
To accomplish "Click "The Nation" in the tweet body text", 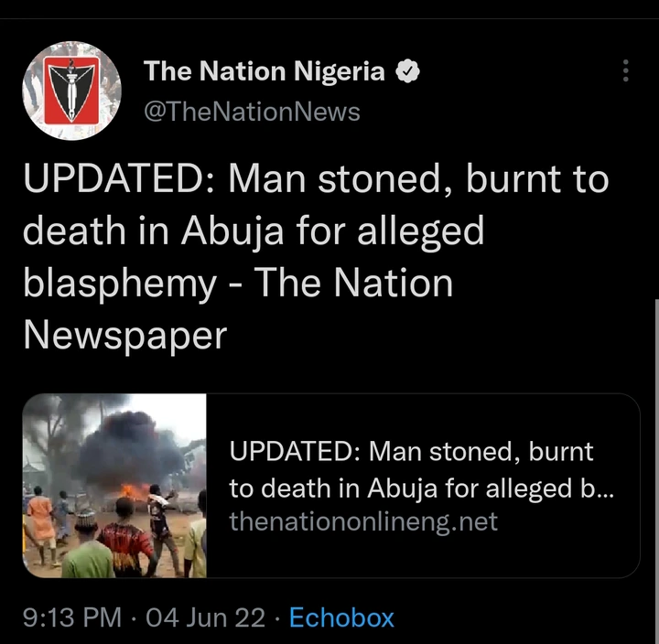I will [352, 284].
